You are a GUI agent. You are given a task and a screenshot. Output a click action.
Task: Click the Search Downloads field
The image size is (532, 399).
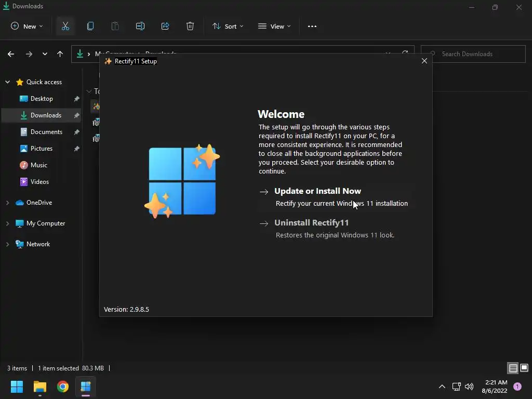[x=473, y=54]
